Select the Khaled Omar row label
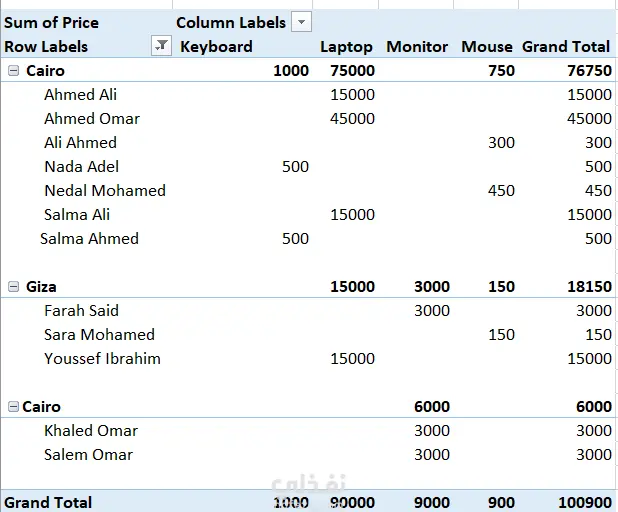618x512 pixels. (91, 431)
